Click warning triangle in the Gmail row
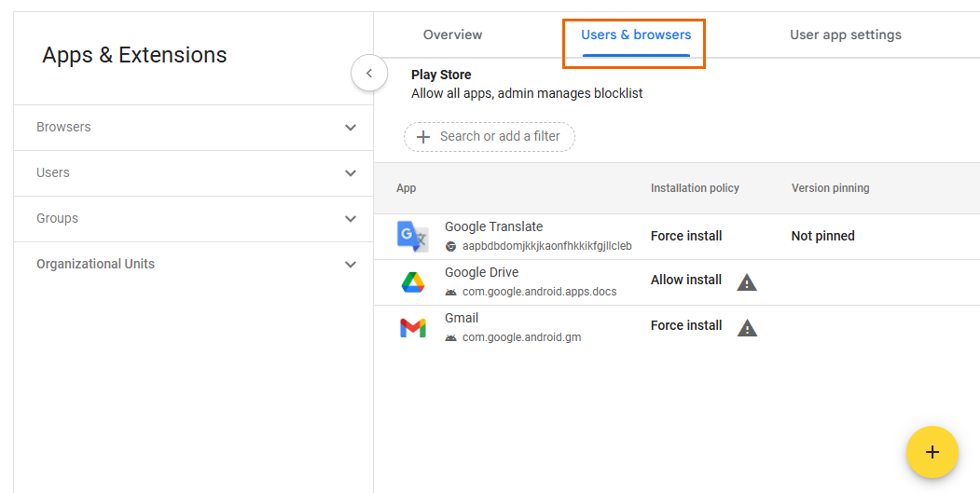The height and width of the screenshot is (493, 980). 747,327
